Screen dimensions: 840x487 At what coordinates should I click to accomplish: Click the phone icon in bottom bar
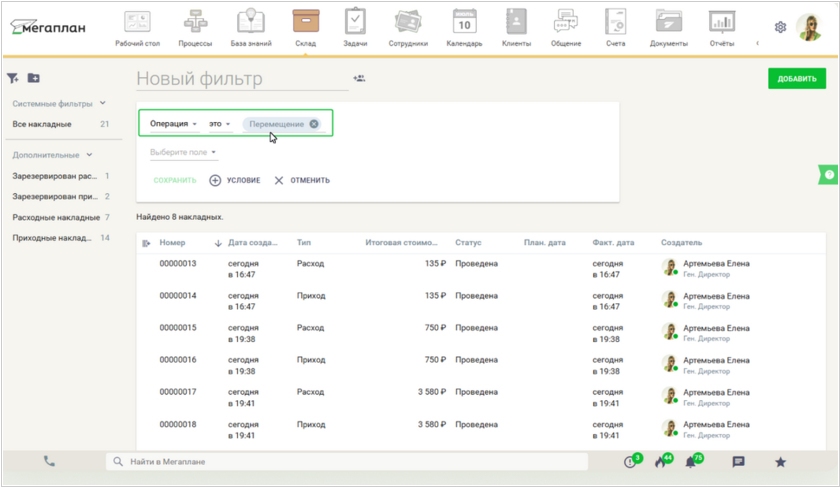49,461
